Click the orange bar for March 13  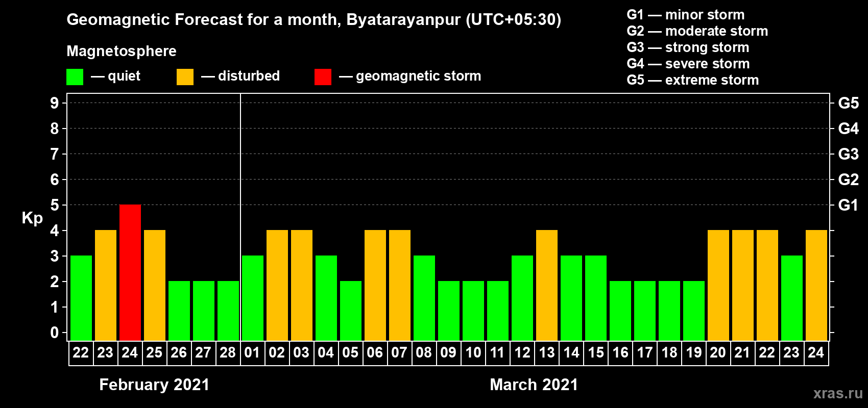click(x=547, y=286)
